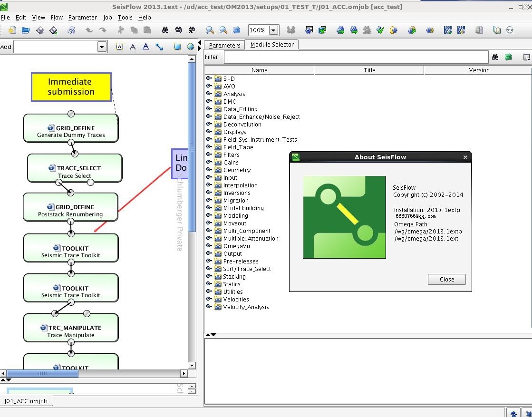Image resolution: width=532 pixels, height=417 pixels.
Task: Open the Tools menu
Action: point(125,17)
